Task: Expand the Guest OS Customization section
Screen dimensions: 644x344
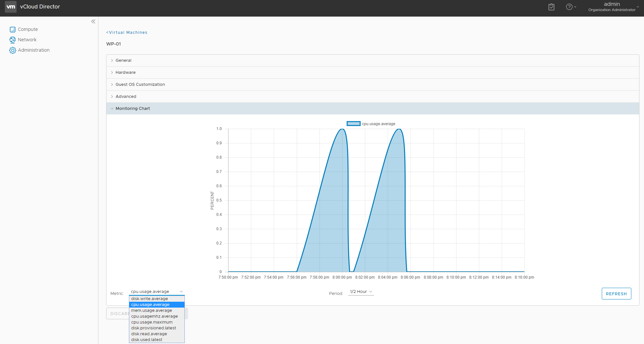Action: [x=373, y=85]
